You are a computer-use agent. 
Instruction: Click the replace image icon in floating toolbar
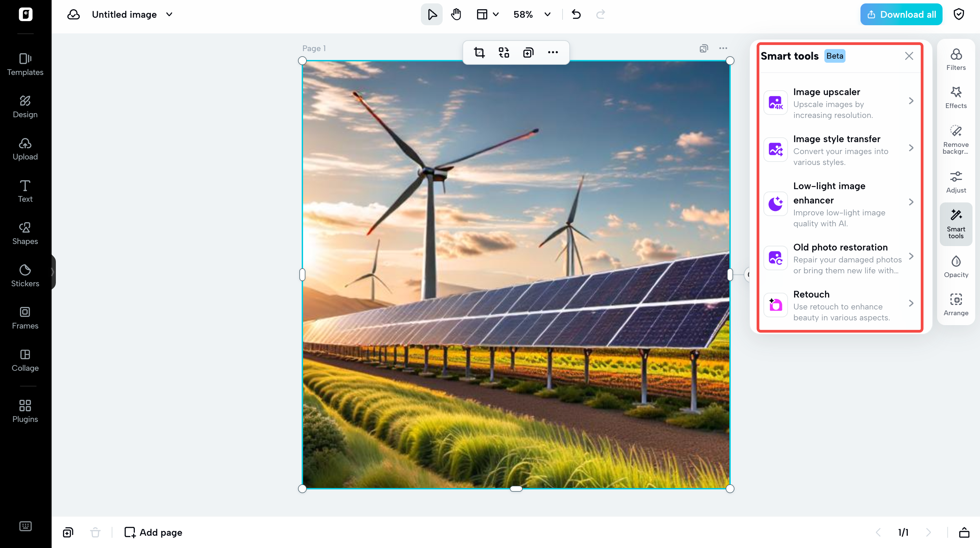[x=504, y=52]
